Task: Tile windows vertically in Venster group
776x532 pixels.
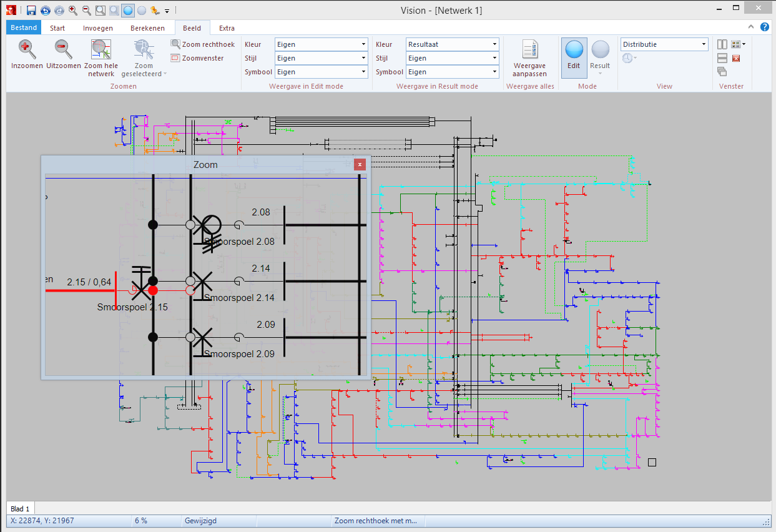Action: pos(722,44)
